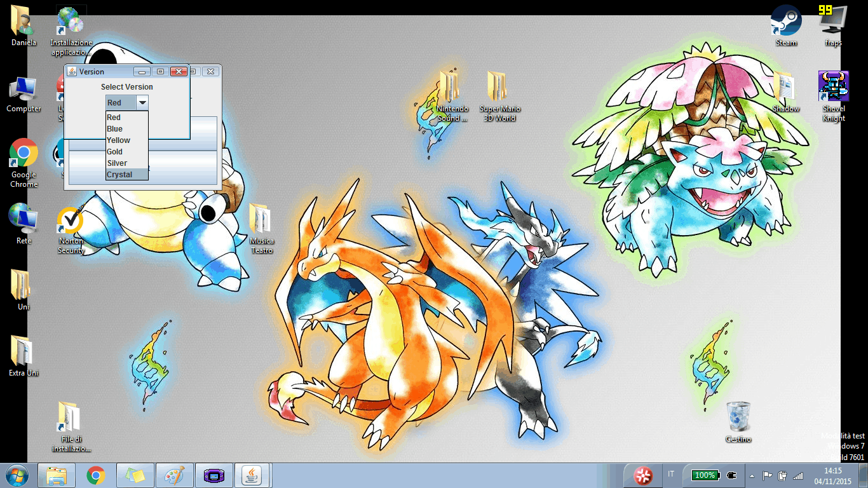Open the Computer desktop icon
This screenshot has height=488, width=868.
tap(24, 94)
